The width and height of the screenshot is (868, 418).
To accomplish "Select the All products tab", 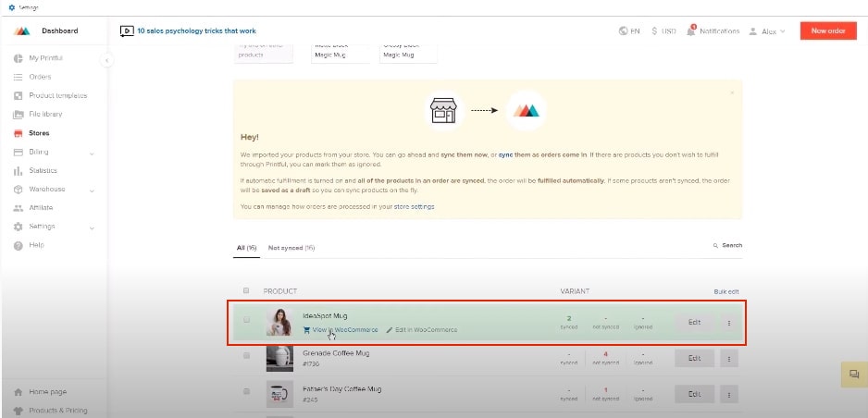I will pos(246,248).
